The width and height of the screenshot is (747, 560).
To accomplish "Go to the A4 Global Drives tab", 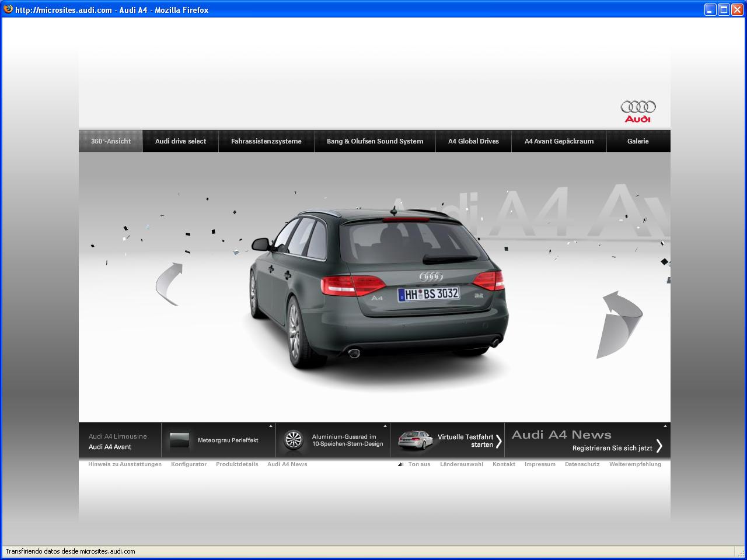I will [473, 141].
